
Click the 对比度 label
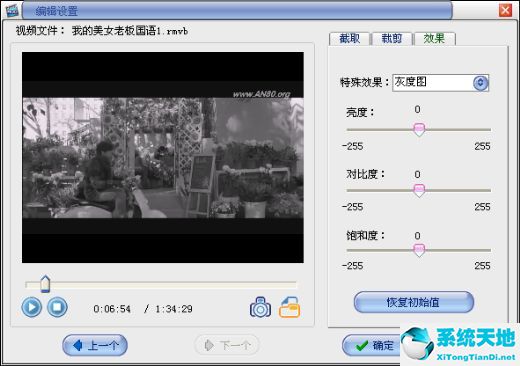[366, 174]
